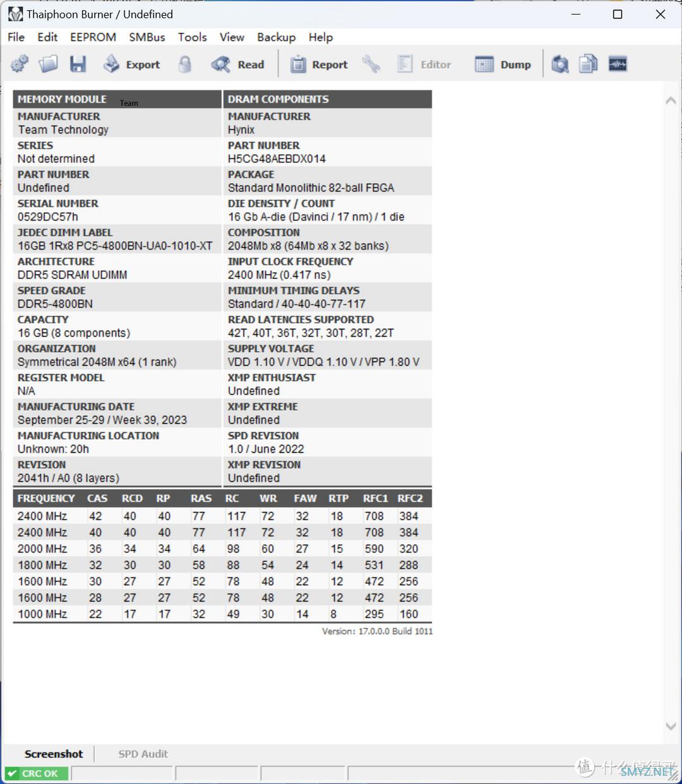Open the Tools menu
Image resolution: width=682 pixels, height=784 pixels.
coord(193,37)
